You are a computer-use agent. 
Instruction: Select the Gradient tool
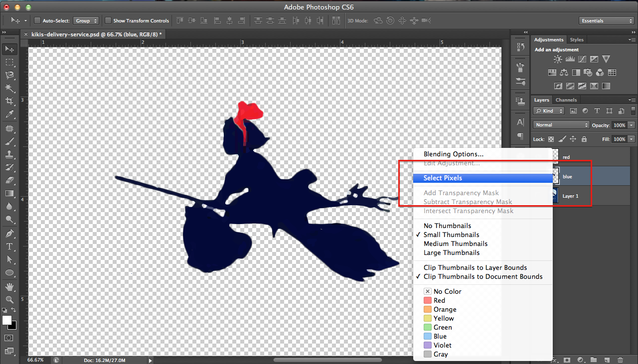(x=9, y=193)
